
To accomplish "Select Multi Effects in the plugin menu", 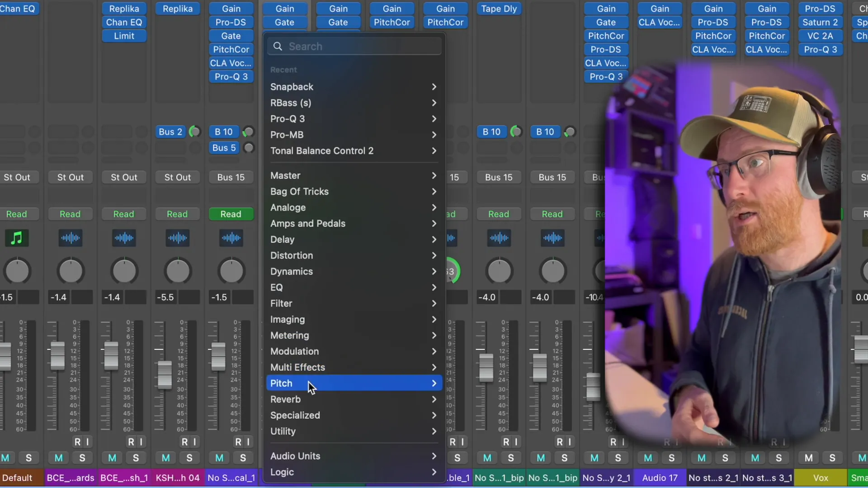I will click(354, 367).
